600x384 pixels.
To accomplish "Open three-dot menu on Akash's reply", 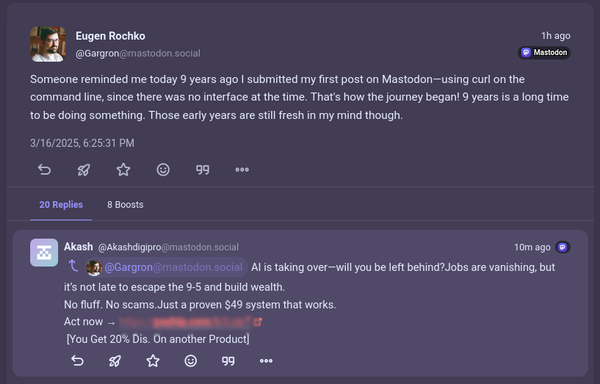I will (266, 361).
